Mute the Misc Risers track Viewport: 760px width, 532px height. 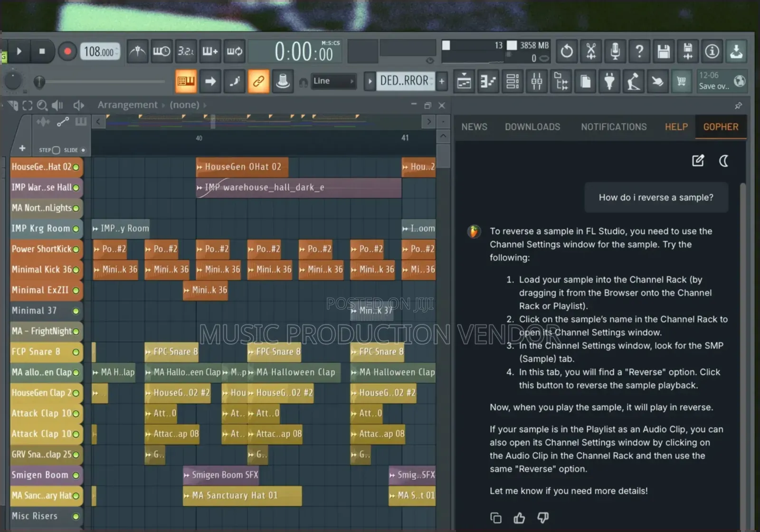[x=76, y=516]
